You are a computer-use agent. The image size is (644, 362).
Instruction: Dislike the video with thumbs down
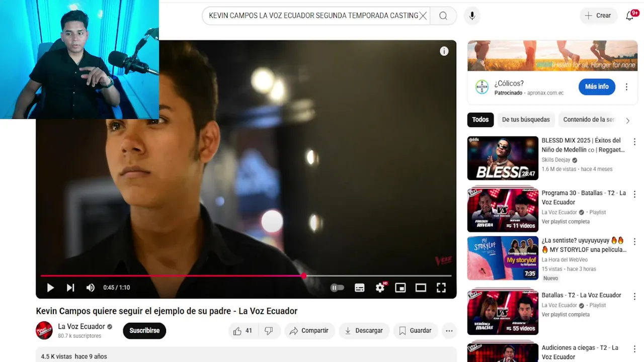(269, 330)
